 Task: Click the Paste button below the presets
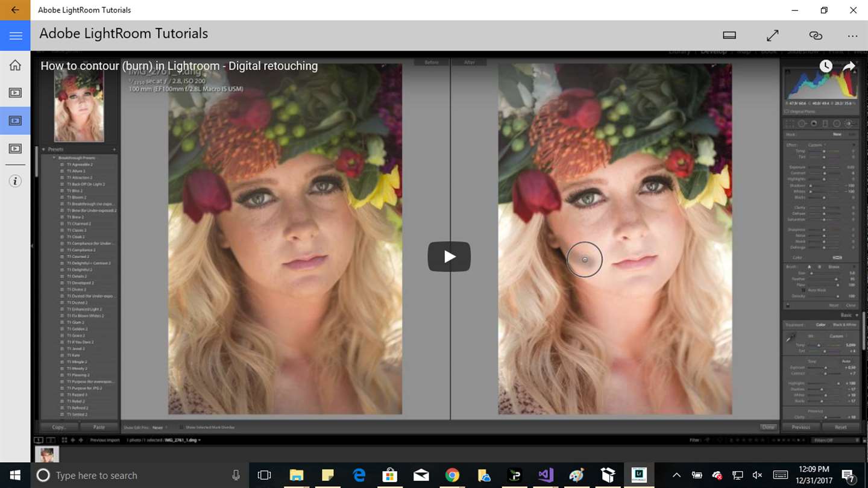coord(99,427)
